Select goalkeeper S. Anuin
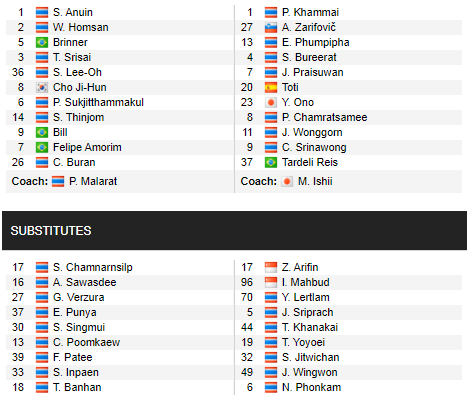 click(x=73, y=12)
